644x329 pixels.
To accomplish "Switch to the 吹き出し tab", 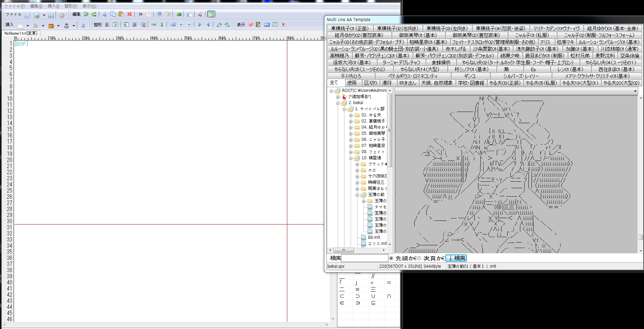I will [408, 83].
